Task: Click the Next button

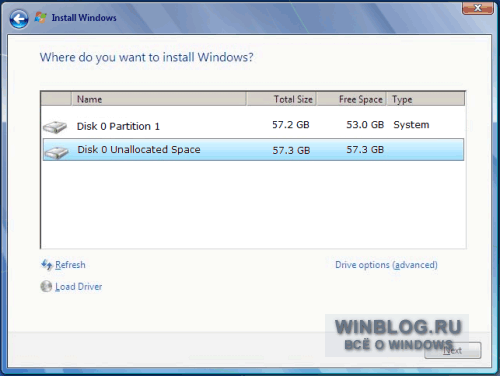Action: [453, 350]
